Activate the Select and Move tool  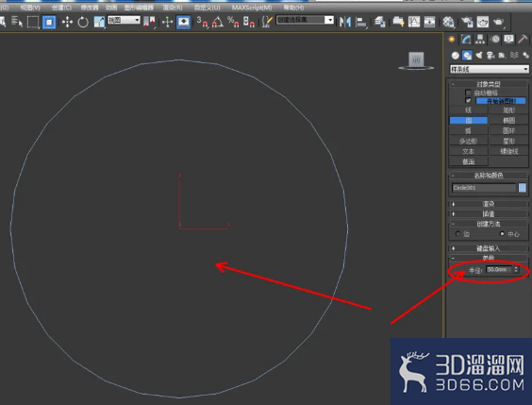[67, 23]
